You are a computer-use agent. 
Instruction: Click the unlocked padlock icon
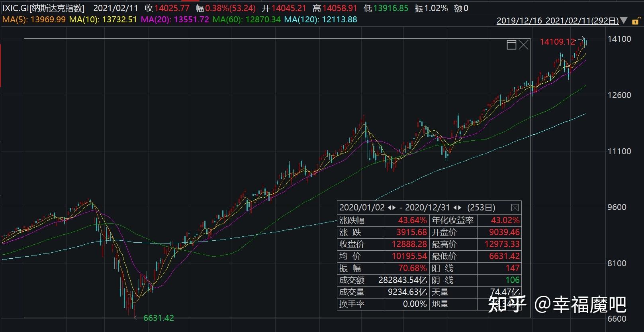pyautogui.click(x=636, y=21)
